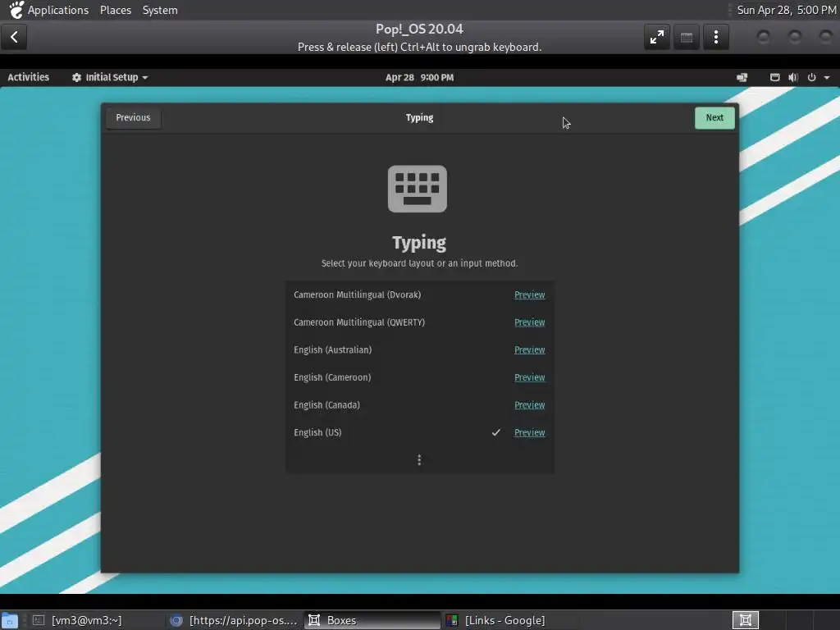
Task: Open the keyboard shortcuts button in Boxes header
Action: (687, 37)
